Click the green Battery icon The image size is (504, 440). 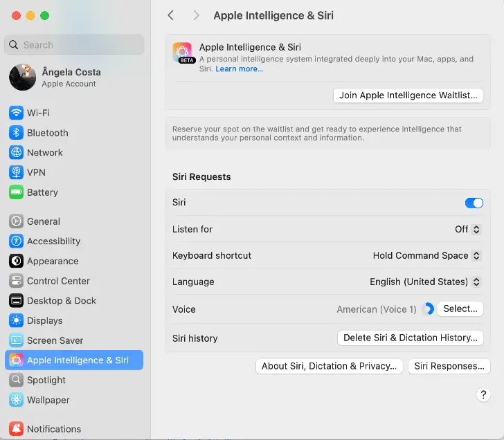coord(16,192)
